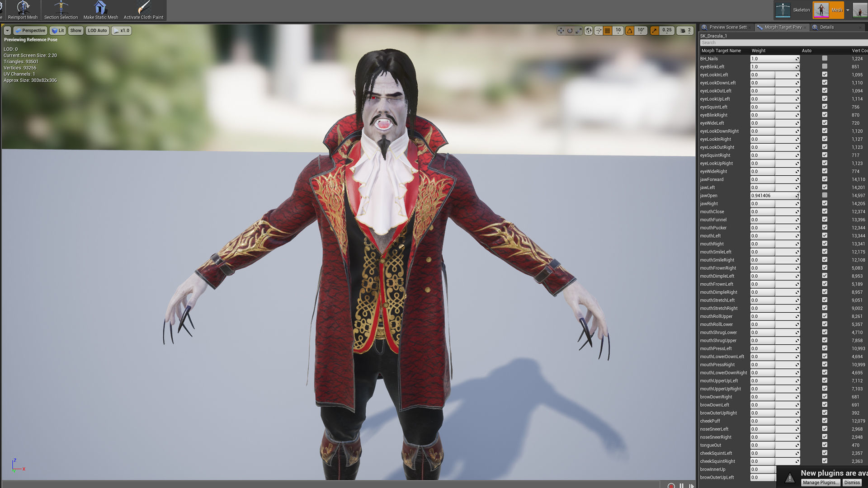
Task: Uncheck Auto for eyeSquintLeft morph
Action: [x=825, y=107]
